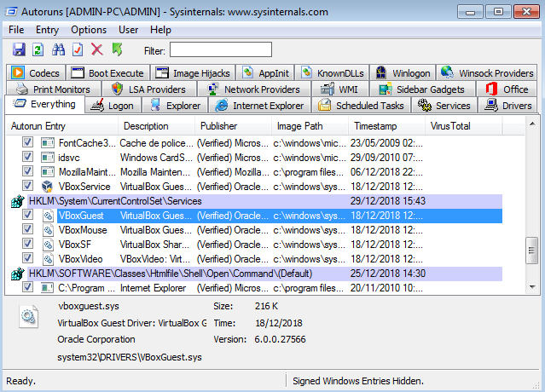Uncheck the MozillaMaint entry checkbox
Screen dimensions: 545x392
pos(27,171)
